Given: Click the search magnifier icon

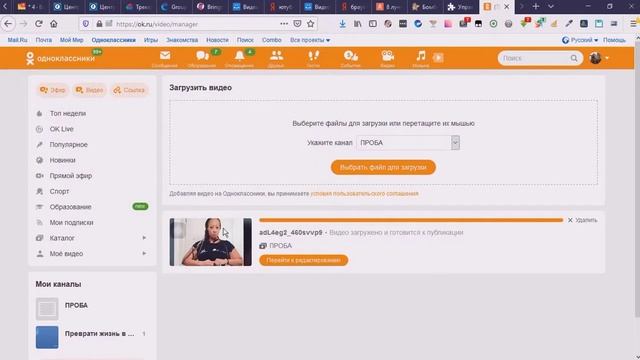Looking at the screenshot, I should 574,58.
